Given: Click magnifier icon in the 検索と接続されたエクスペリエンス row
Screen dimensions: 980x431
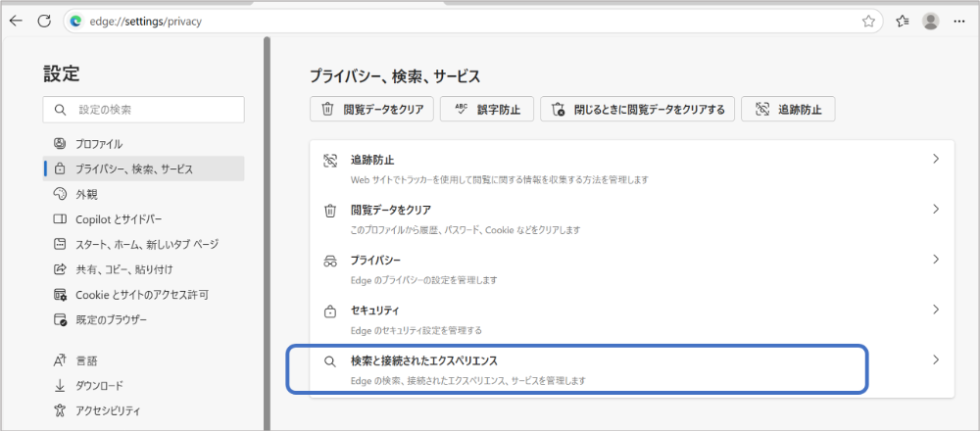Looking at the screenshot, I should pyautogui.click(x=330, y=361).
